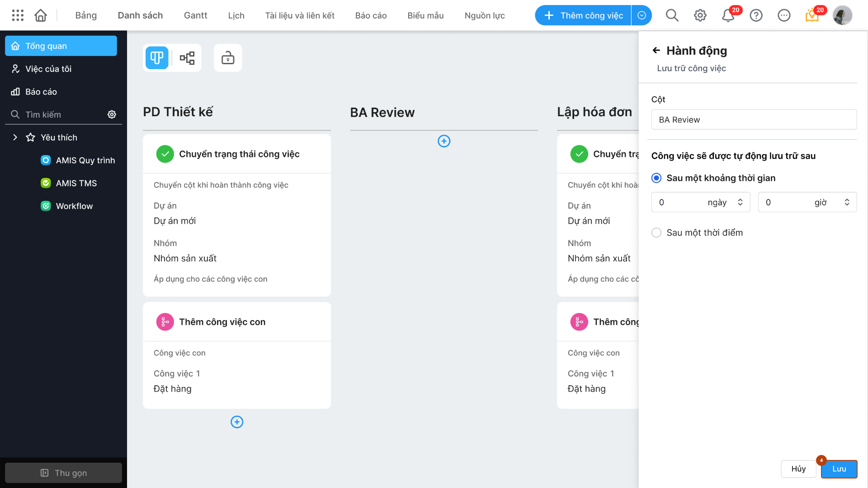Screen dimensions: 868x488
Task: Open the Gantt tab
Action: point(195,15)
